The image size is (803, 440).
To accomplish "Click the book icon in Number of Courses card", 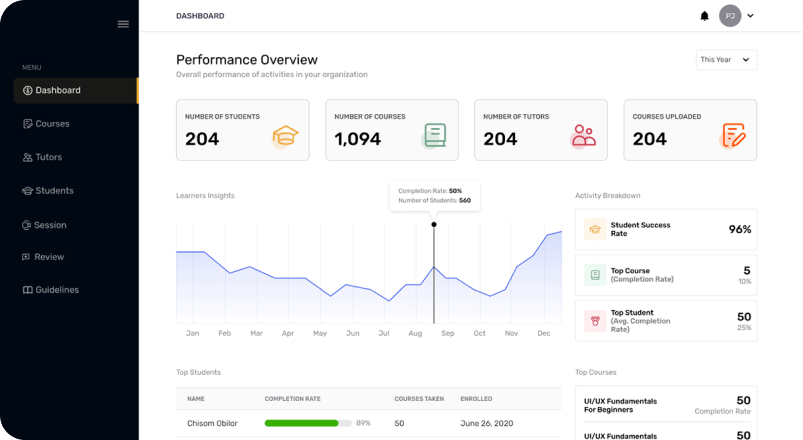I will (434, 136).
